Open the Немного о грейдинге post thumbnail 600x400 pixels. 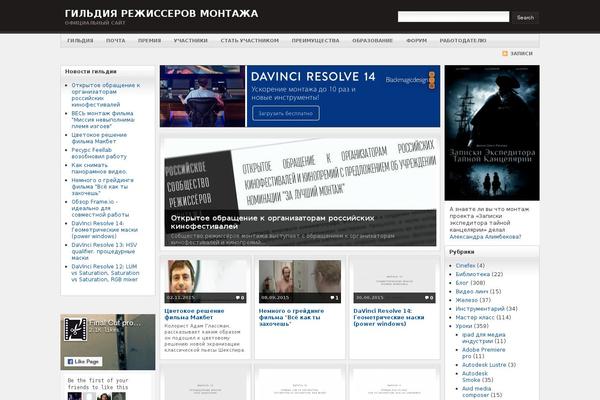(300, 281)
